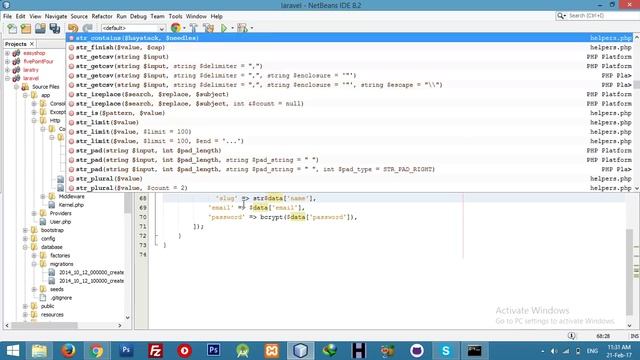This screenshot has width=640, height=360.
Task: Open the Source menu
Action: pos(79,16)
